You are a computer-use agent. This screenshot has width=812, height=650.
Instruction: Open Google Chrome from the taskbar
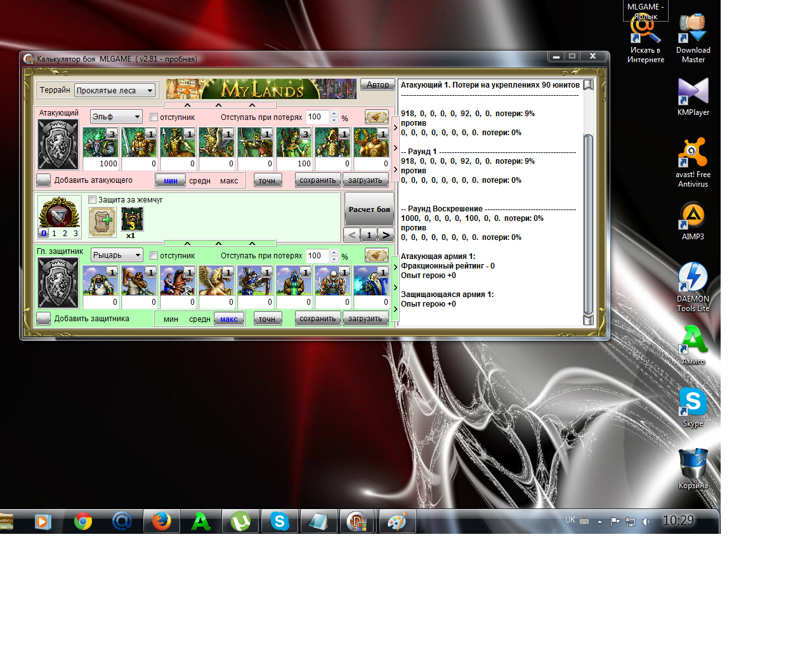(83, 521)
